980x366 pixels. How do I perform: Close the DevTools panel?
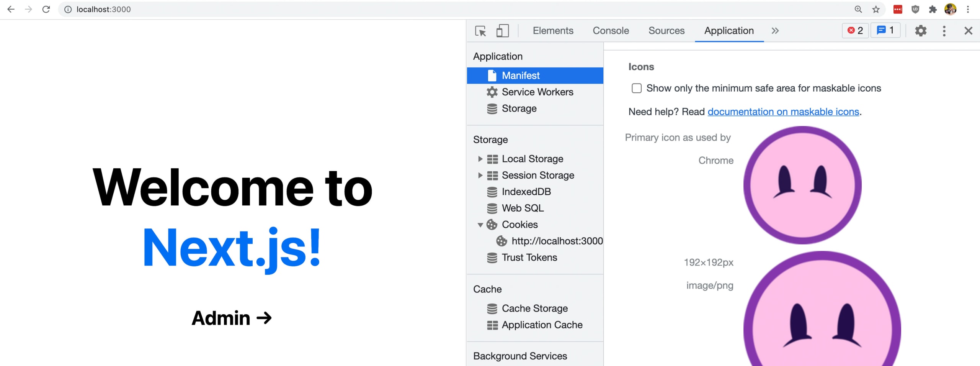point(969,31)
